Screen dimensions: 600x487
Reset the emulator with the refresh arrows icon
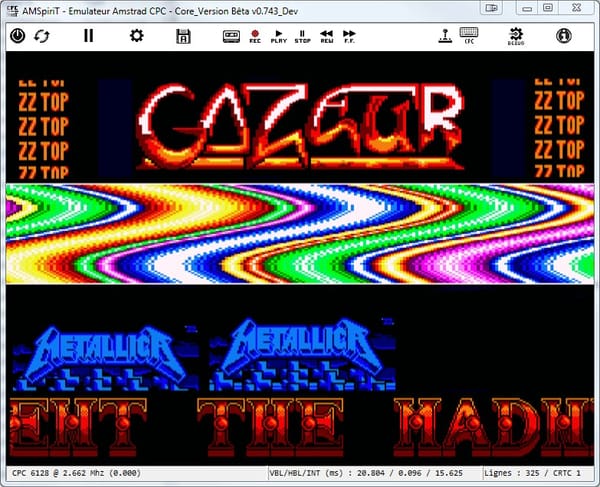(41, 36)
